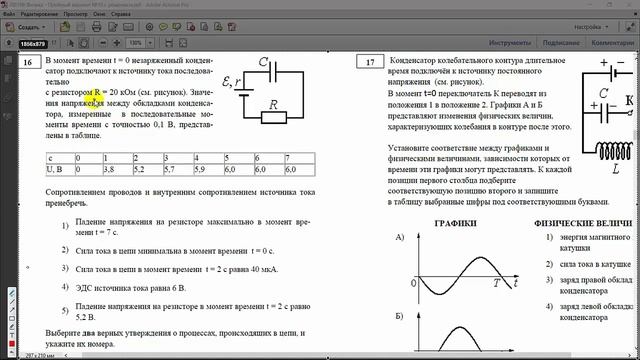Screen dimensions: 640x360
Task: Click the ГРАФИКИ heading
Action: coord(456,223)
